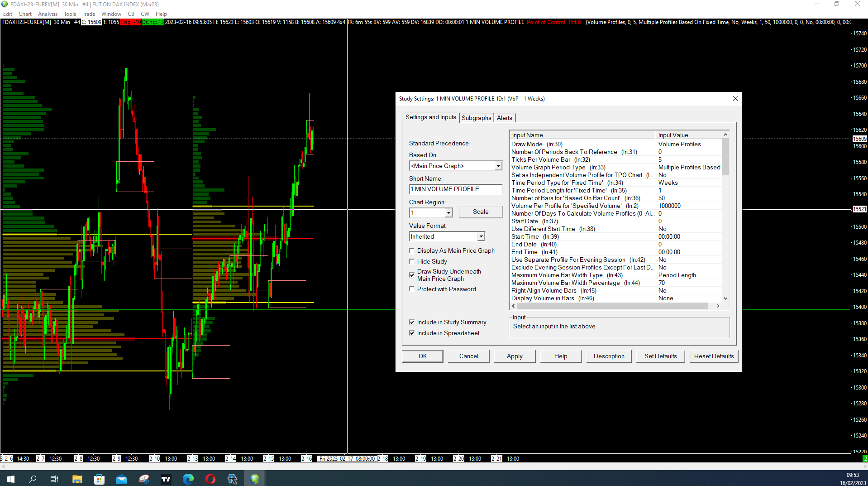The image size is (868, 486).
Task: Open the Analysis menu
Action: pyautogui.click(x=48, y=14)
